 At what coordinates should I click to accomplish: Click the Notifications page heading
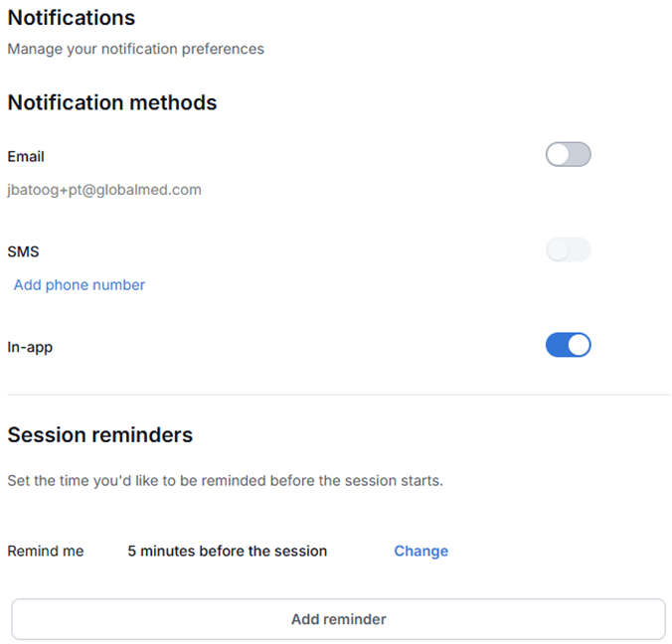tap(71, 18)
